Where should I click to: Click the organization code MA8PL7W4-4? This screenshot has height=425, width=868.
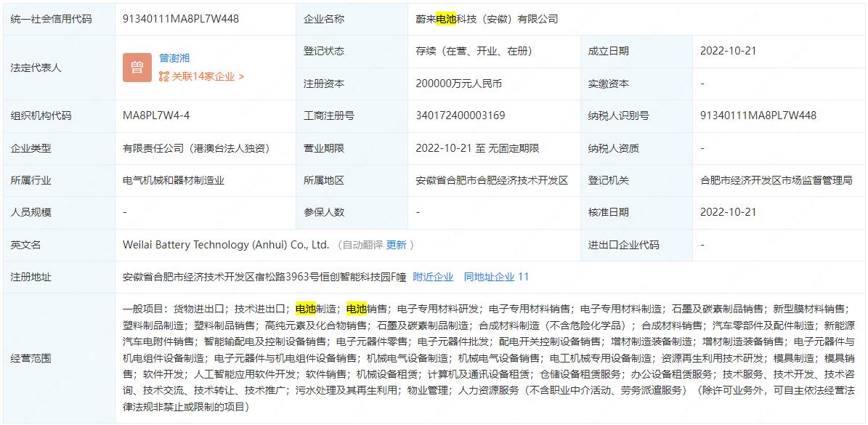(156, 116)
